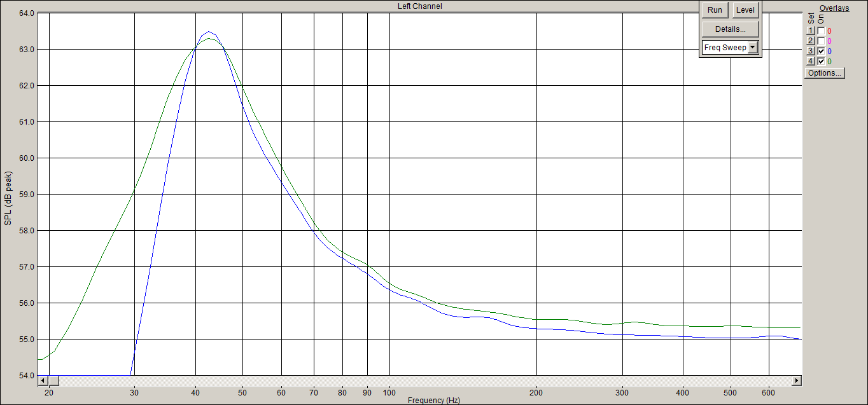The image size is (868, 405).
Task: Click the horizontal scrollbar right arrow
Action: (x=796, y=380)
